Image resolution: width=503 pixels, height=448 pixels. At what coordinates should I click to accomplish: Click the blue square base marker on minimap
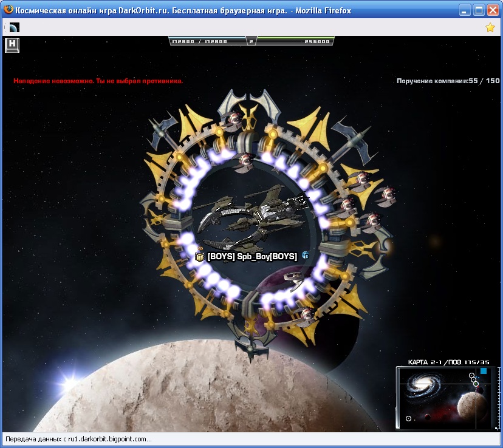click(x=484, y=371)
